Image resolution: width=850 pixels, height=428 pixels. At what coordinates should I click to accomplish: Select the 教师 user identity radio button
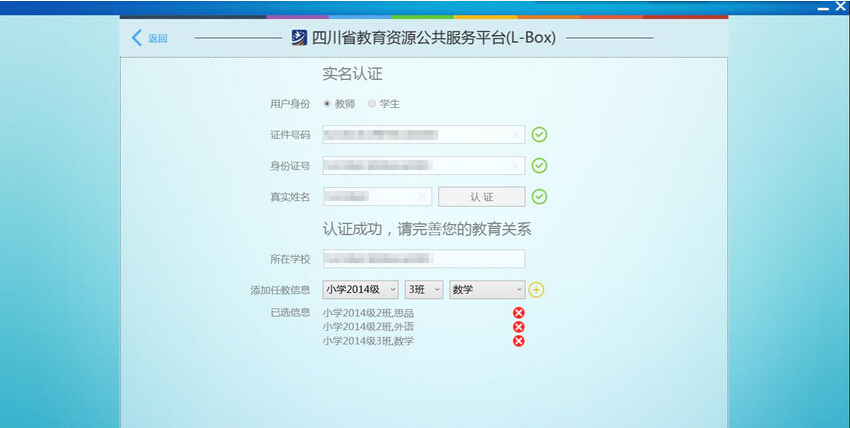point(327,104)
